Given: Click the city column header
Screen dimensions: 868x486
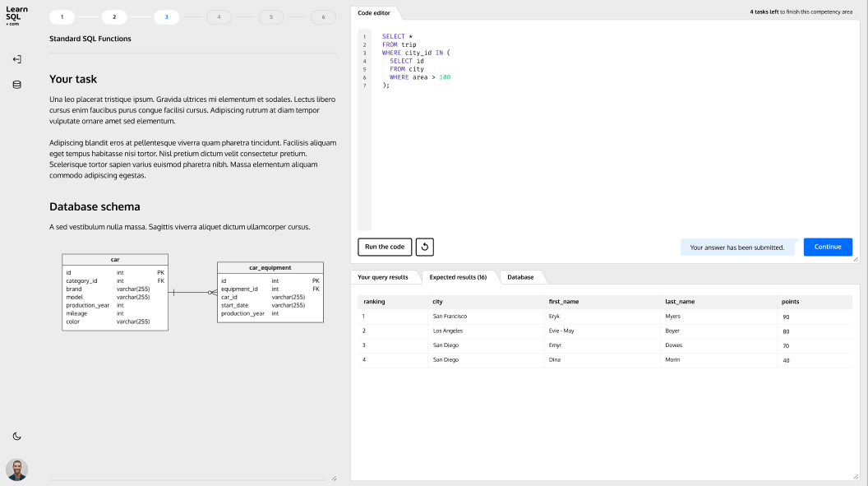Looking at the screenshot, I should coord(437,302).
